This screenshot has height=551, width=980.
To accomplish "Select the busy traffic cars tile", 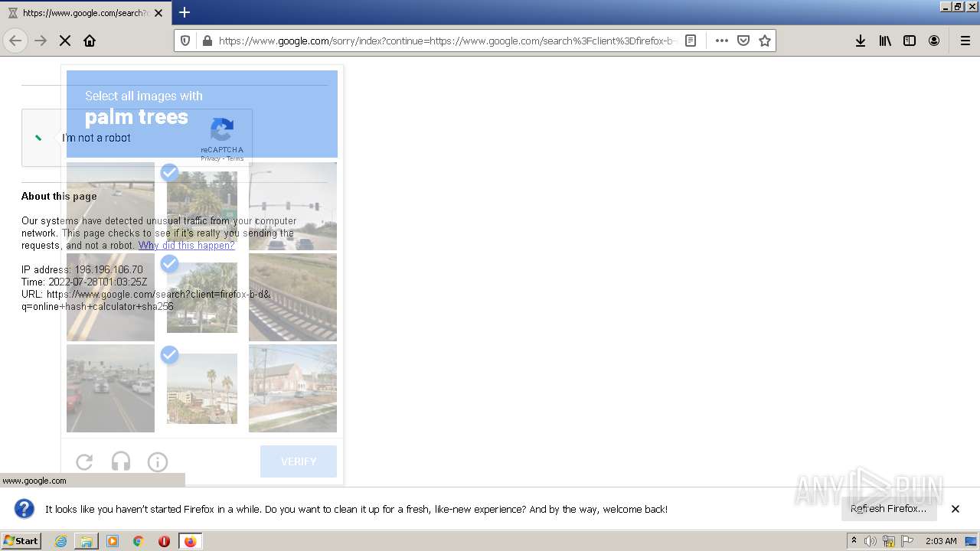I will [110, 388].
